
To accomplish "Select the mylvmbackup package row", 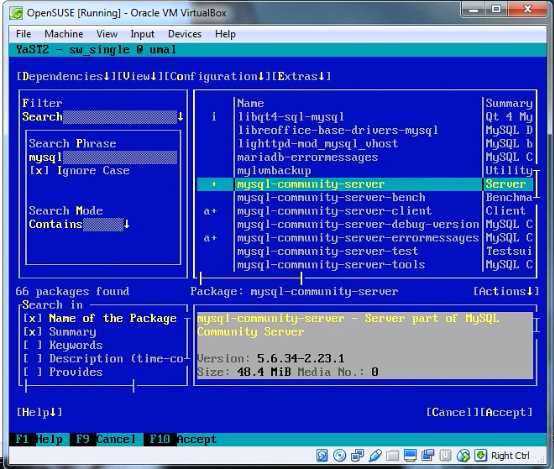I will coord(365,171).
